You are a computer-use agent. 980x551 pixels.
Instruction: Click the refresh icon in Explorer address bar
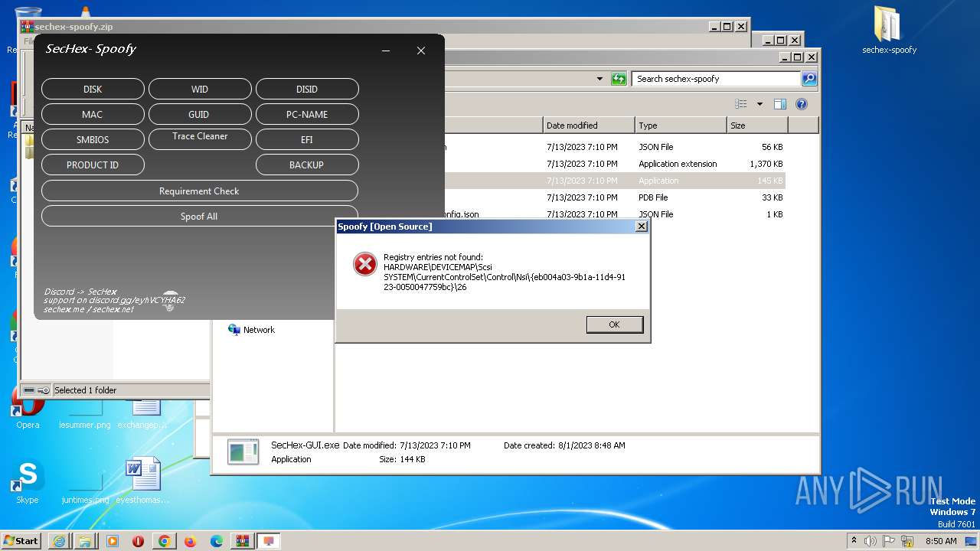(x=619, y=79)
